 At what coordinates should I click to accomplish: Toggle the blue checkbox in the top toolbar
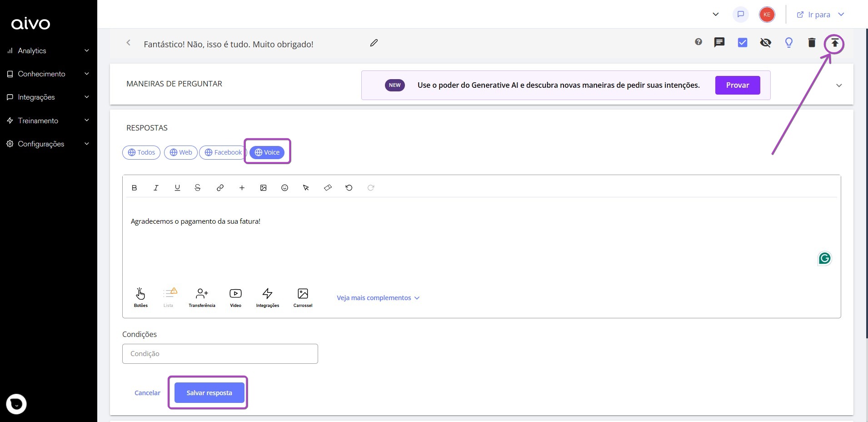point(743,43)
